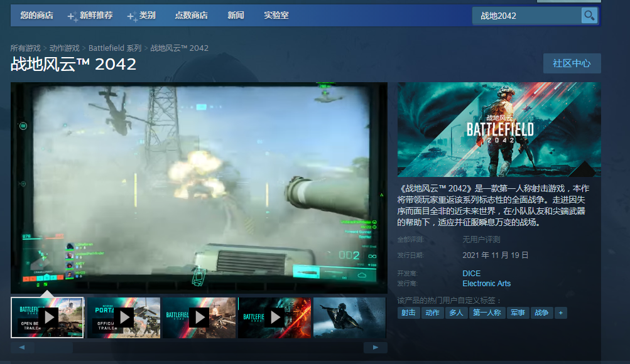Click the 无用户评测 review text

(481, 240)
